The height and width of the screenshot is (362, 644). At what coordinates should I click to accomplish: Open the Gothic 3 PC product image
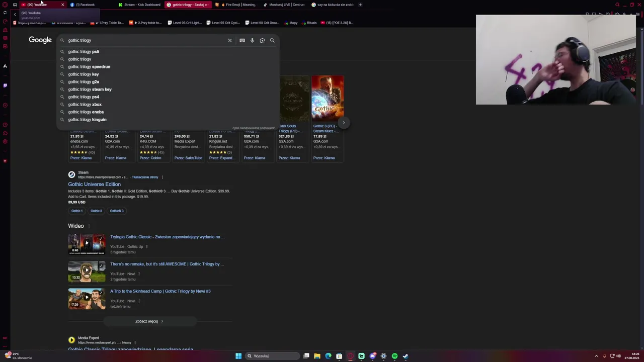(x=328, y=97)
